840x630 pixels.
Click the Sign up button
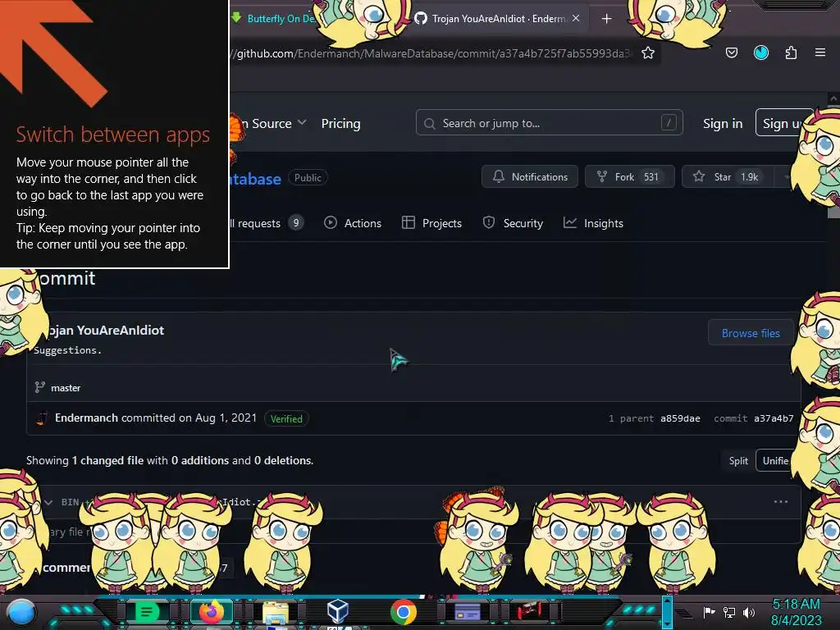tap(783, 123)
